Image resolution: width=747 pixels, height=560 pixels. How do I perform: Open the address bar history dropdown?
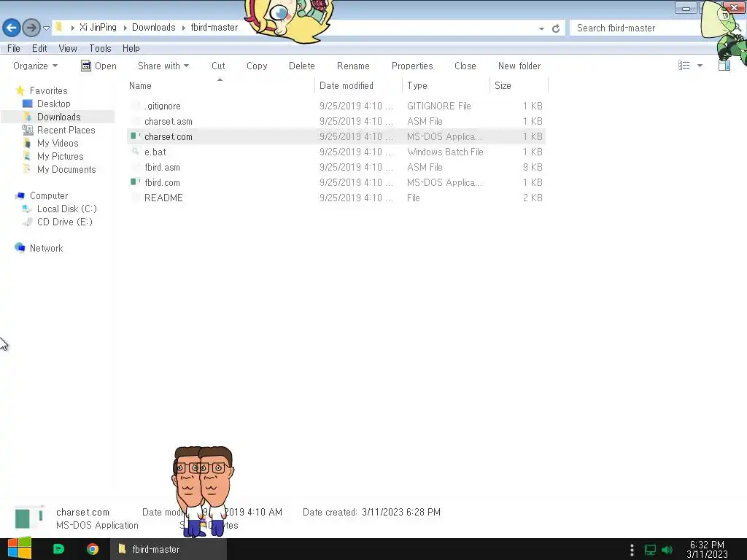point(541,28)
